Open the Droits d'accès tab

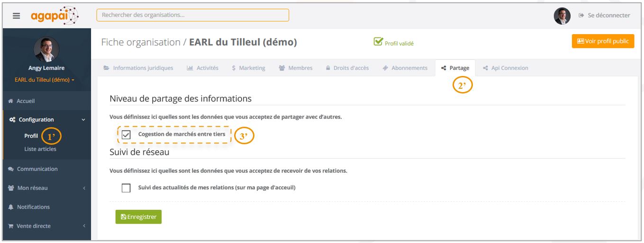[347, 68]
